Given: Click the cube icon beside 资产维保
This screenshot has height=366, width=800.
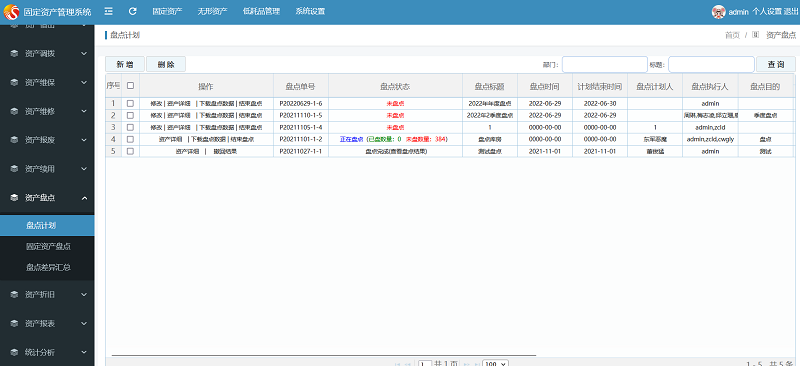Looking at the screenshot, I should pyautogui.click(x=14, y=82).
